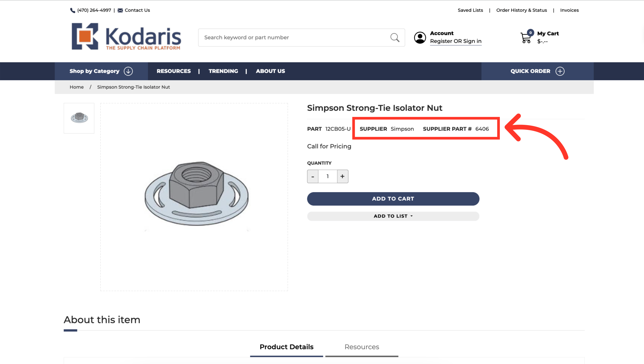Click the Home breadcrumb link
This screenshot has height=364, width=644.
[x=77, y=87]
